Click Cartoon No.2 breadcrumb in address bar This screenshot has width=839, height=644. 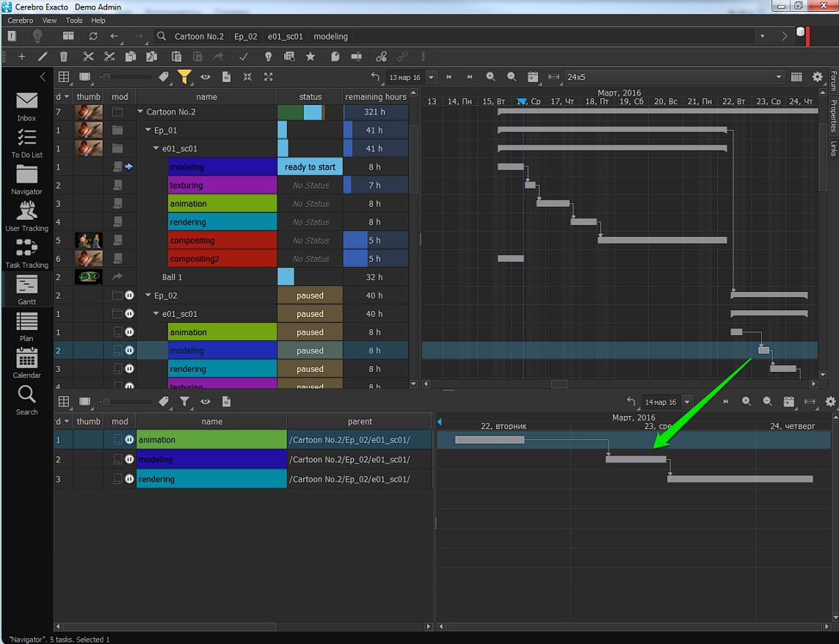[x=199, y=37]
